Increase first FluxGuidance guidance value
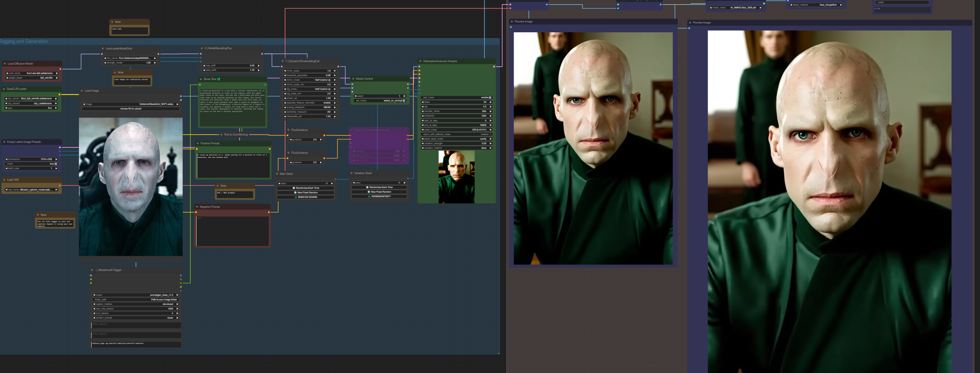The height and width of the screenshot is (373, 980). click(321, 140)
